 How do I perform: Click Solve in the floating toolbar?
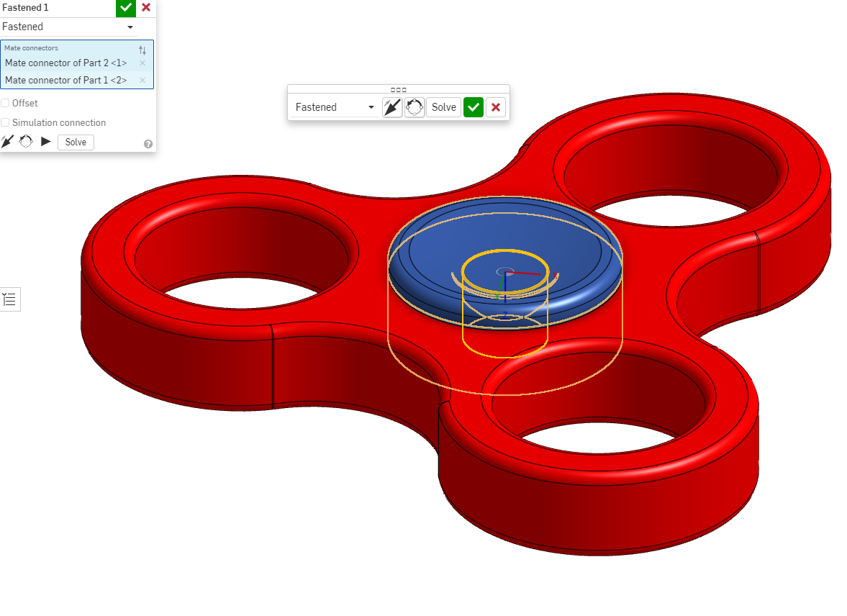pyautogui.click(x=444, y=107)
